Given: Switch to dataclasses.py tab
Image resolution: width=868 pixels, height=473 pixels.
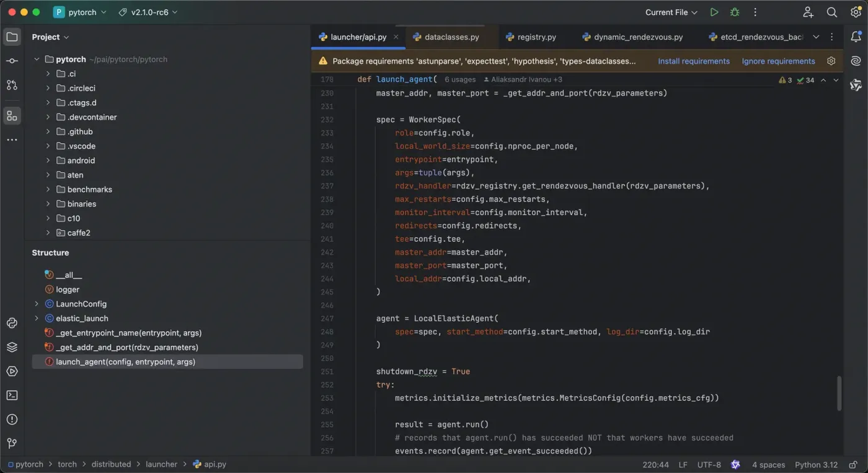Looking at the screenshot, I should click(452, 37).
